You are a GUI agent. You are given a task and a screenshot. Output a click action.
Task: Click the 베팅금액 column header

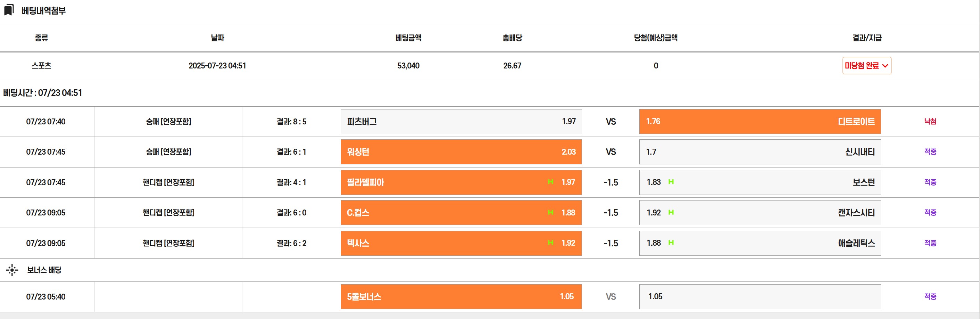click(x=408, y=38)
